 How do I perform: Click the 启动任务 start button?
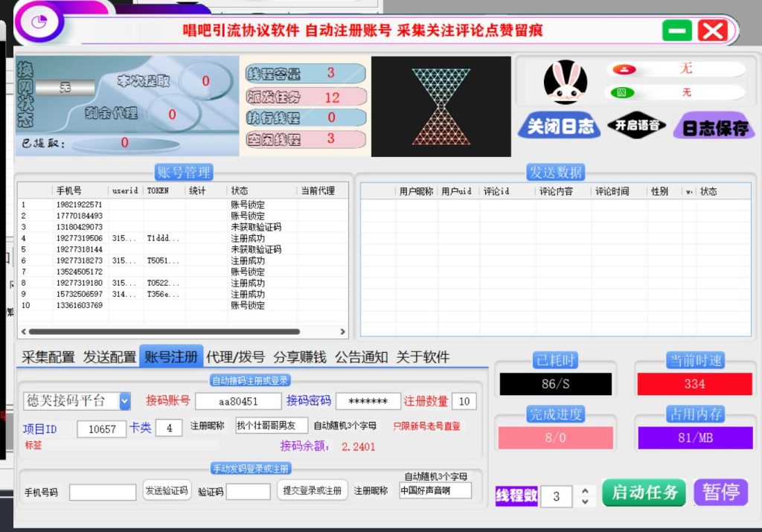point(644,493)
